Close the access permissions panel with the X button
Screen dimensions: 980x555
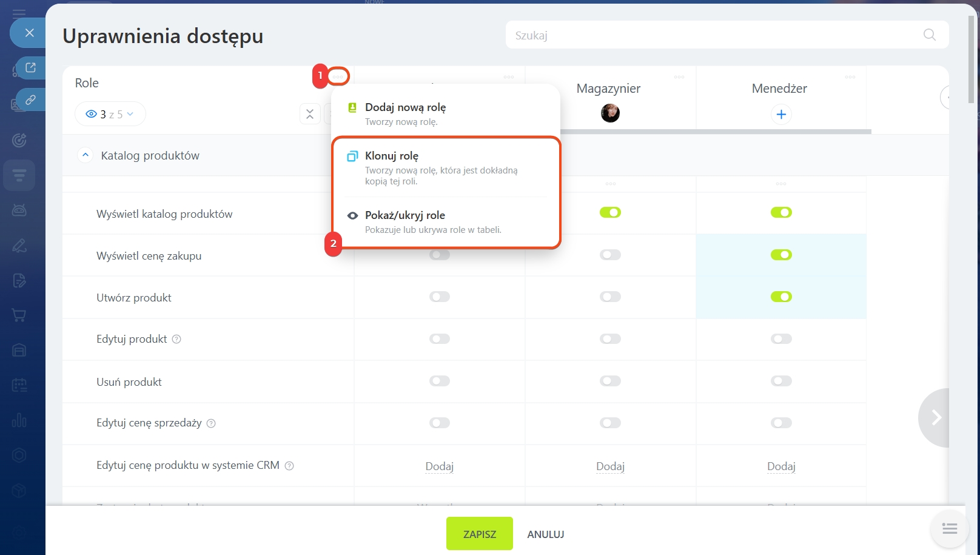pyautogui.click(x=29, y=33)
